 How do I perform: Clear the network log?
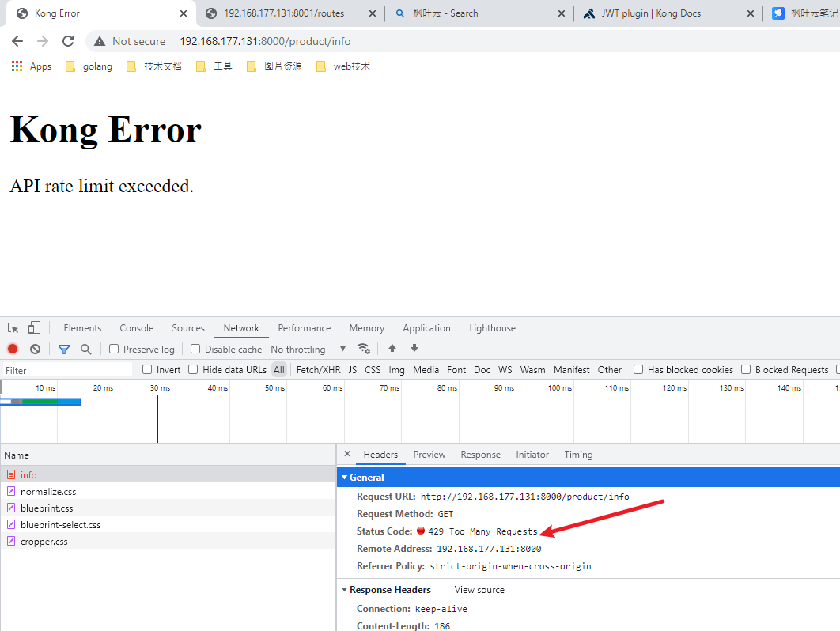pos(36,350)
